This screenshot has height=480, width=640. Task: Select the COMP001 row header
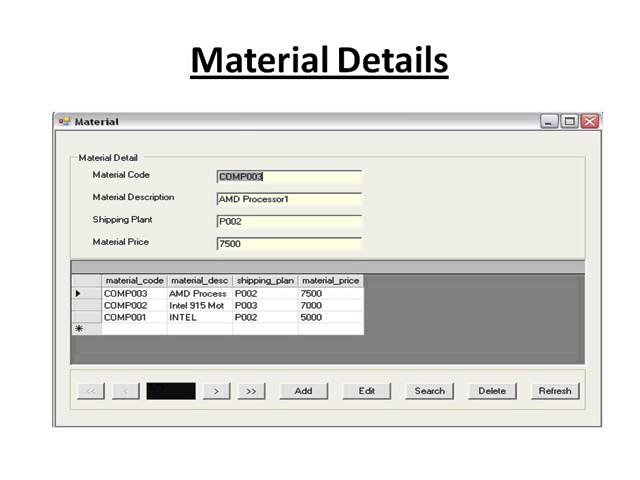click(x=87, y=317)
